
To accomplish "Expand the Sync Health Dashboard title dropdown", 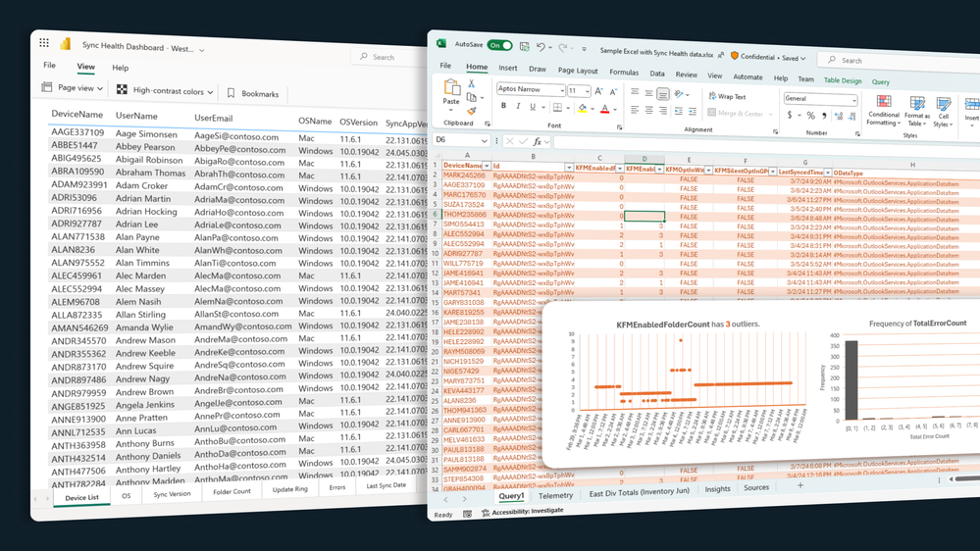I will (x=202, y=49).
